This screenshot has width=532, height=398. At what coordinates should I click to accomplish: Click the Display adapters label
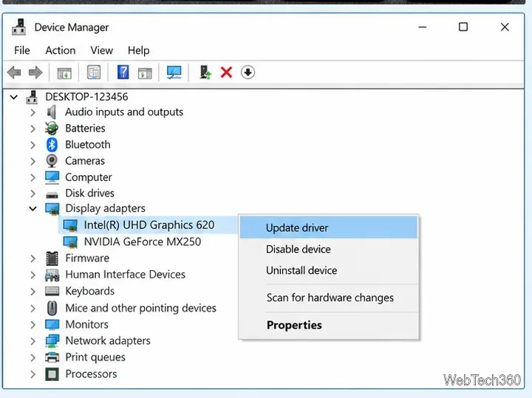click(105, 208)
